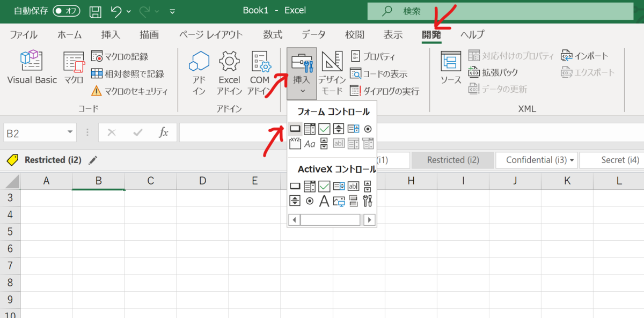Select ActiveX scroll bar icon
The image size is (644, 318).
(x=368, y=186)
